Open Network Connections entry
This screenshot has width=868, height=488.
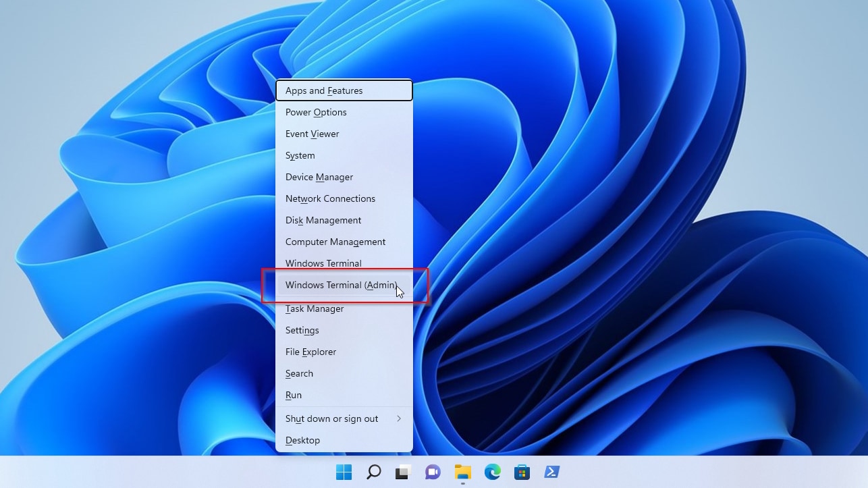click(344, 198)
